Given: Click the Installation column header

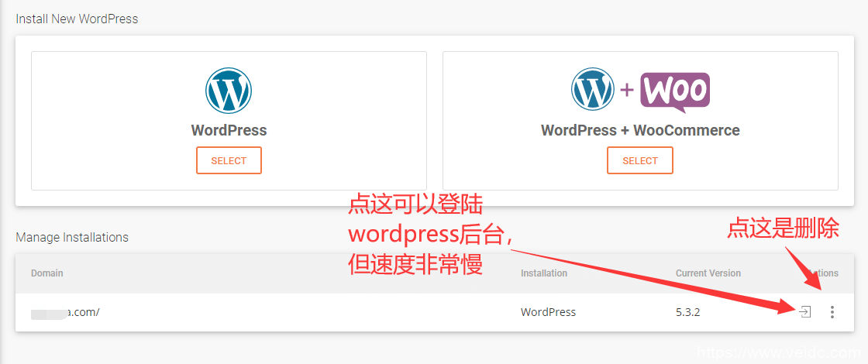Looking at the screenshot, I should click(543, 273).
